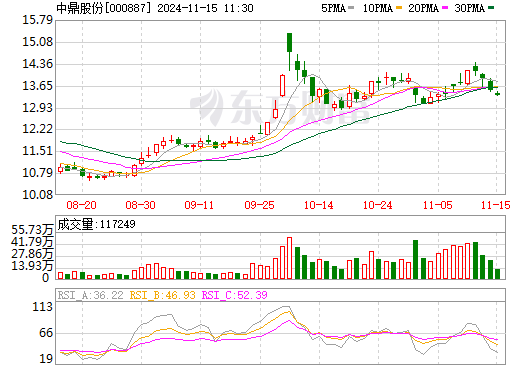Viewport: 520px width, 365px height.
Task: Click the 19 RSI axis label
Action: click(46, 359)
